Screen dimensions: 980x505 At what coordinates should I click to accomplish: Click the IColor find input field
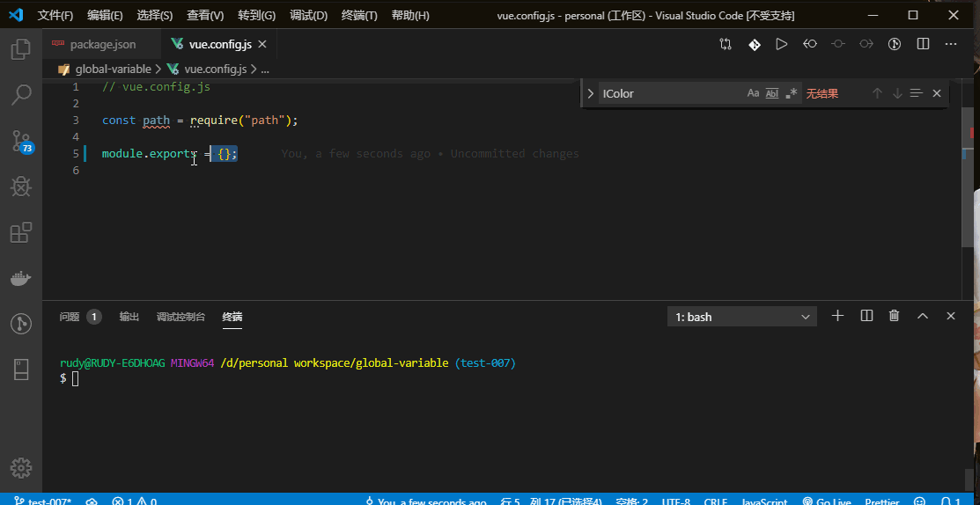click(x=669, y=93)
